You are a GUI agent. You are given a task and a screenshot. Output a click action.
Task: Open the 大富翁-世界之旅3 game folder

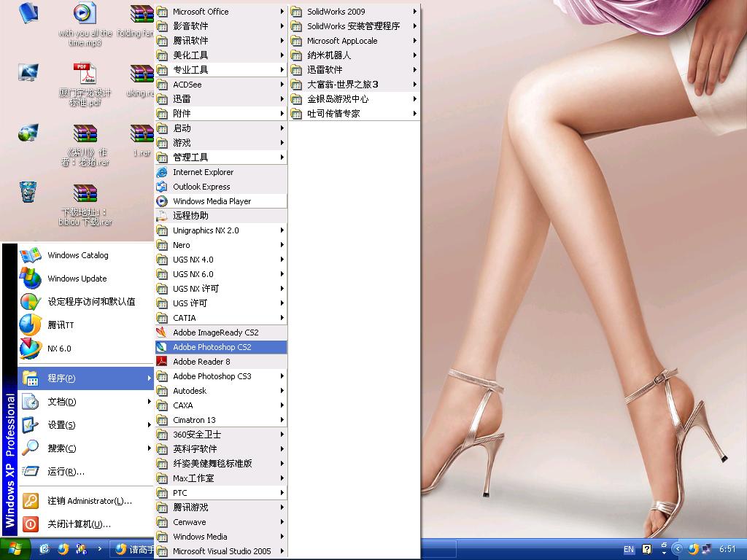[355, 85]
